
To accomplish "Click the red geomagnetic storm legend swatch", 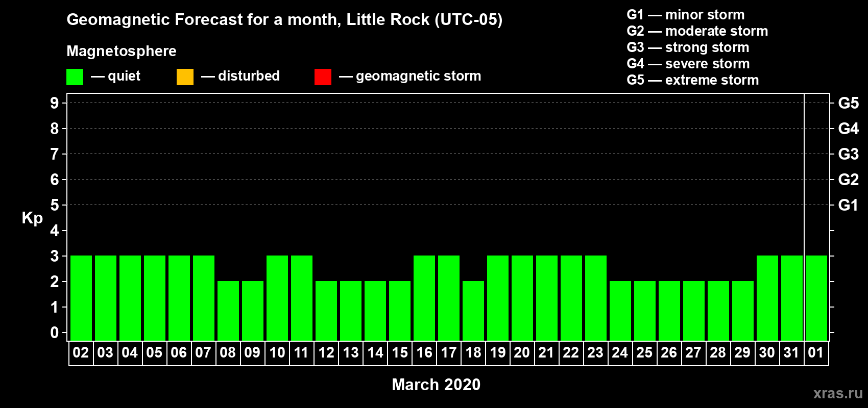I will 323,77.
